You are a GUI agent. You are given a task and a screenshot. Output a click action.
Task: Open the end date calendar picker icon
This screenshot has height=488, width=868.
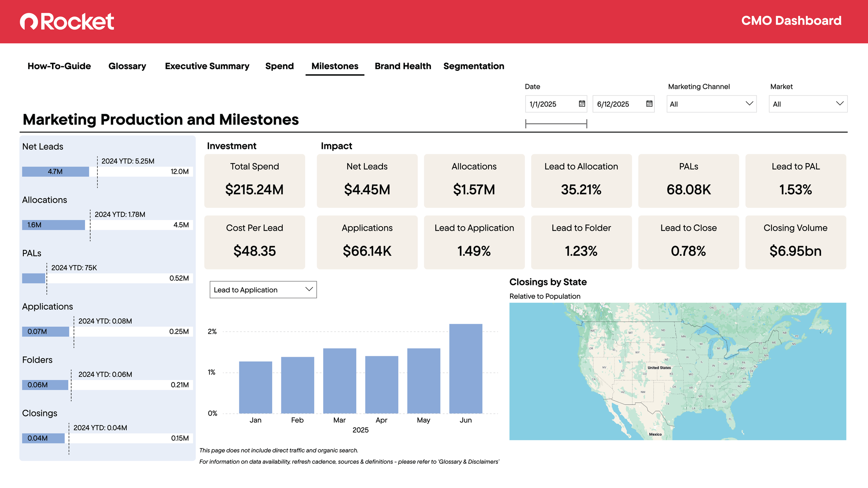click(649, 104)
